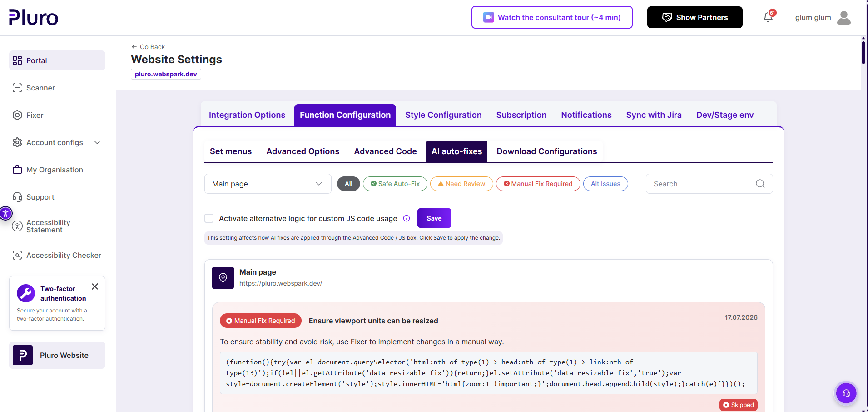Viewport: 868px width, 412px height.
Task: Click the pluro.webspark.dev domain badge
Action: pos(166,74)
